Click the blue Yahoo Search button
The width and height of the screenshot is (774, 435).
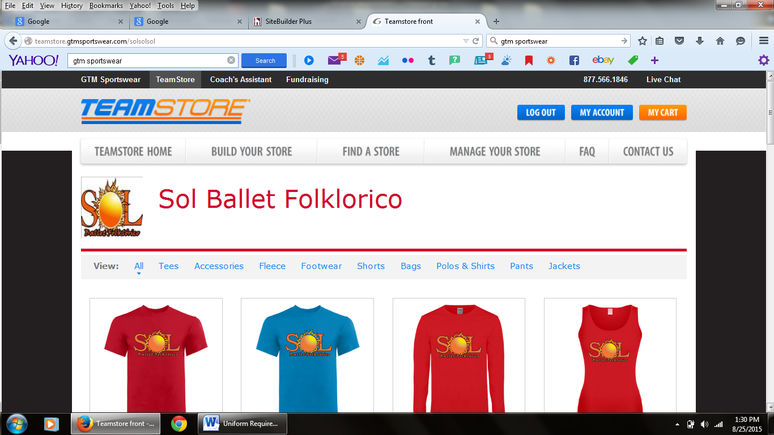[x=264, y=60]
